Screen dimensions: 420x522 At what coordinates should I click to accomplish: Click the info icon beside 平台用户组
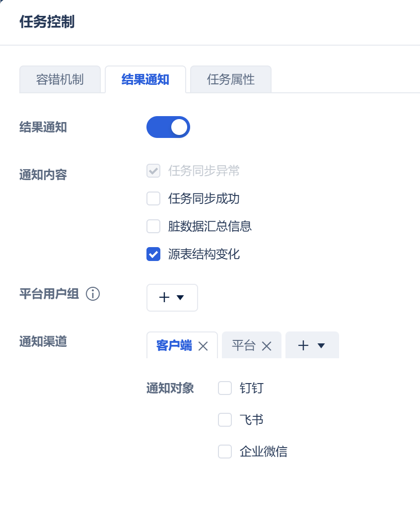(93, 294)
